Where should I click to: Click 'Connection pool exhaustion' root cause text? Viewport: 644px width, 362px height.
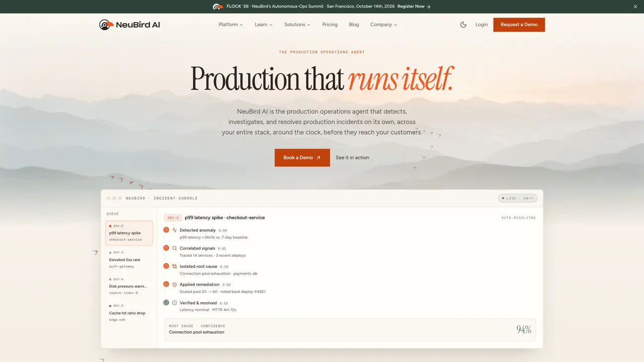(x=197, y=332)
